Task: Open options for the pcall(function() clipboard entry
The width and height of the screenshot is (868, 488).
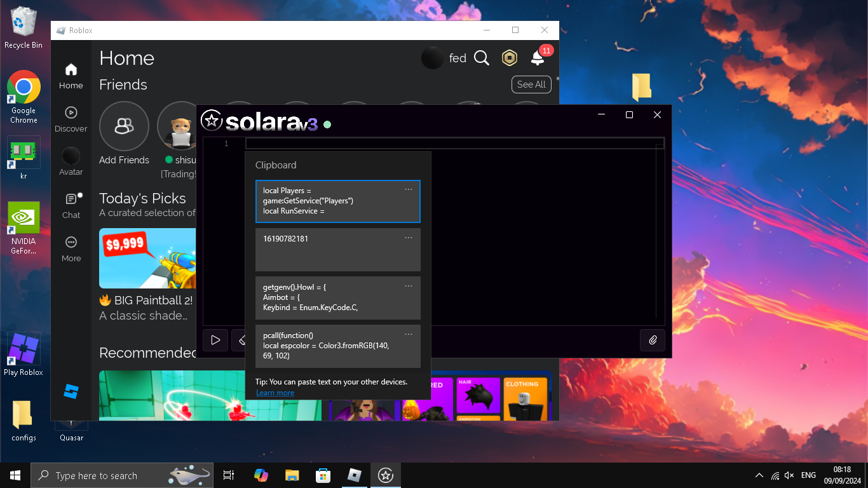Action: (x=409, y=334)
